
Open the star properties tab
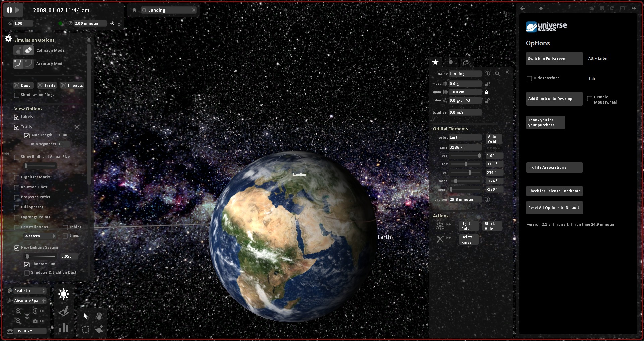[435, 62]
